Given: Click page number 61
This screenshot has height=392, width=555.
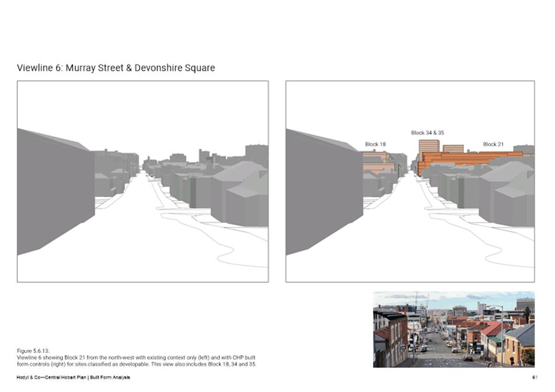Looking at the screenshot, I should (x=535, y=377).
